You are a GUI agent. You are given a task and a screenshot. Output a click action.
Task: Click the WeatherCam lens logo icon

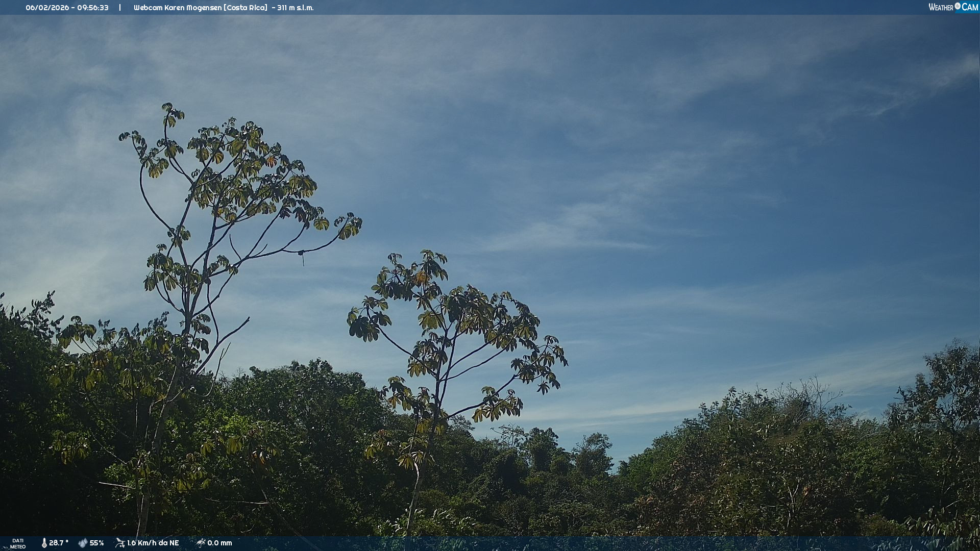pyautogui.click(x=958, y=6)
